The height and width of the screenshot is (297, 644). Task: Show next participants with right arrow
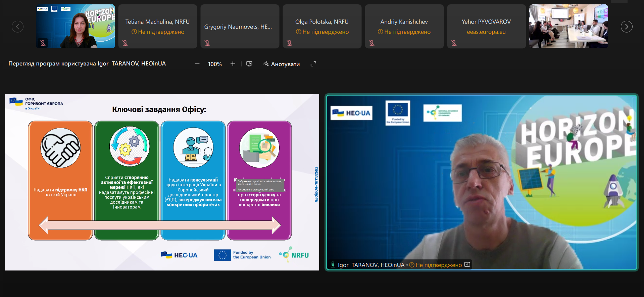pos(627,27)
